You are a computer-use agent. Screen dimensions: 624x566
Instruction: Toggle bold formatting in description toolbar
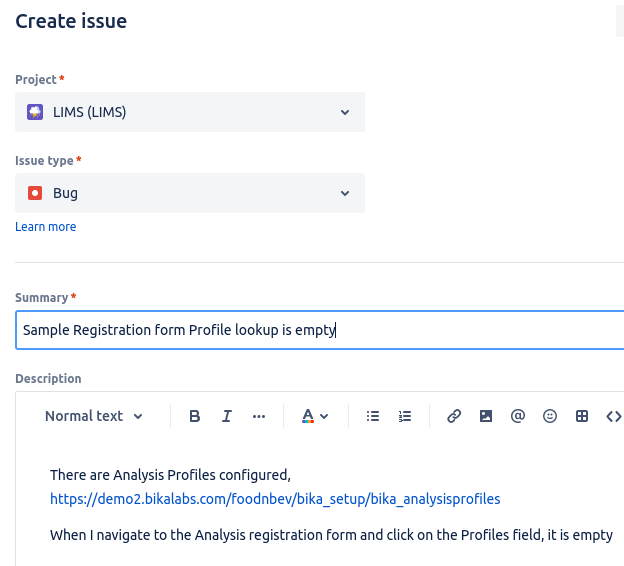tap(195, 416)
